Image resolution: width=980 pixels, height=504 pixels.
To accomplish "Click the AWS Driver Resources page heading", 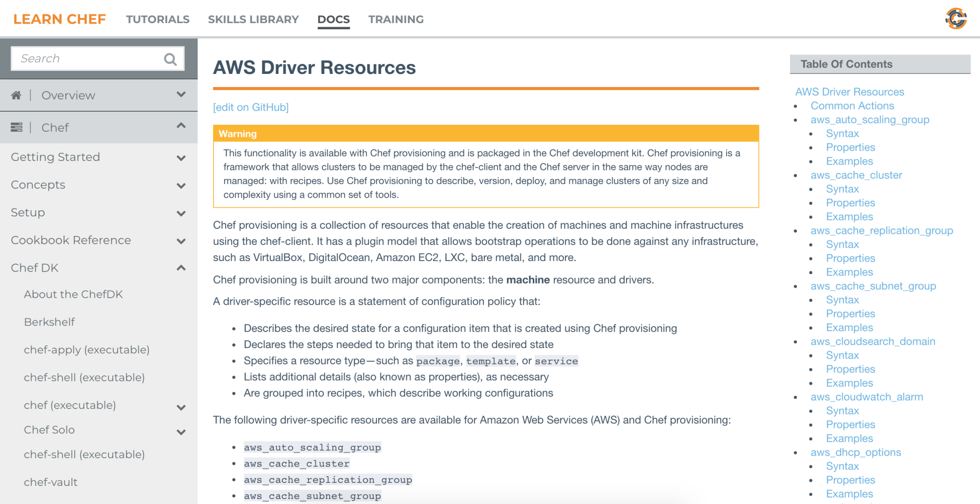I will [314, 67].
